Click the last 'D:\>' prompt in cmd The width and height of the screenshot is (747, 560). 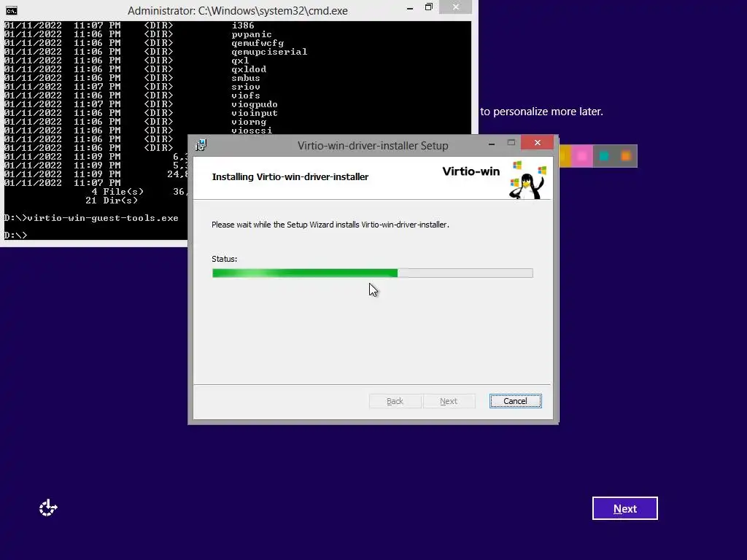(x=16, y=236)
